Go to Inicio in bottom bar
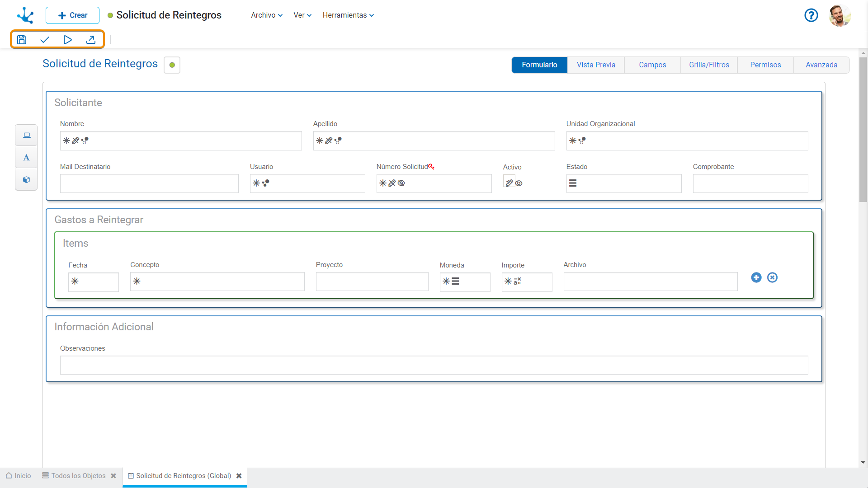Image resolution: width=868 pixels, height=488 pixels. coord(19,476)
